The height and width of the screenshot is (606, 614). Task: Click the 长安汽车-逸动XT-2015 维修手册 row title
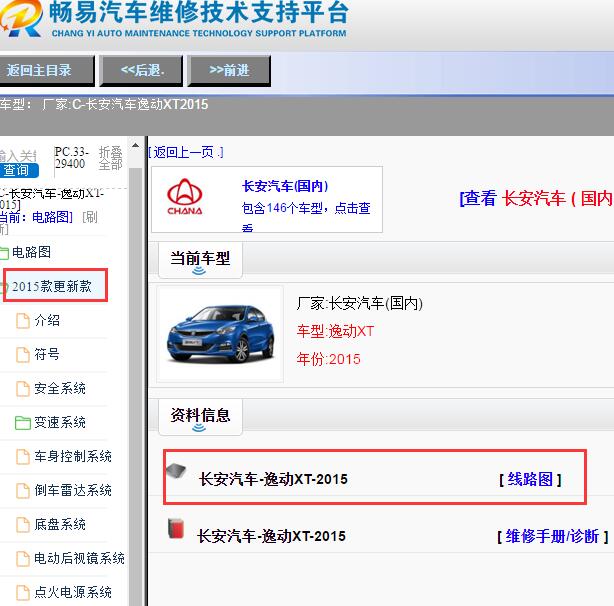click(x=271, y=536)
